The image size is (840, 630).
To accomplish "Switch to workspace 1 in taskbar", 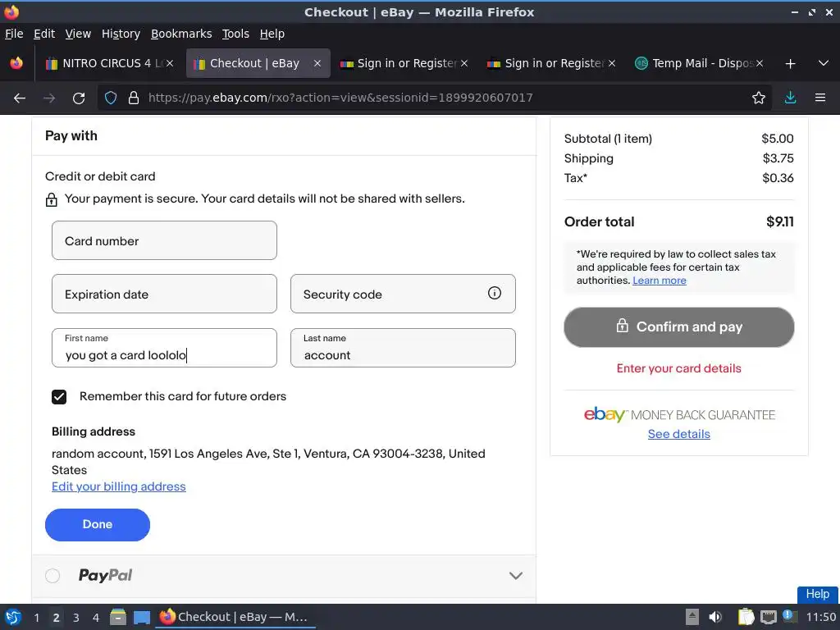I will point(36,618).
